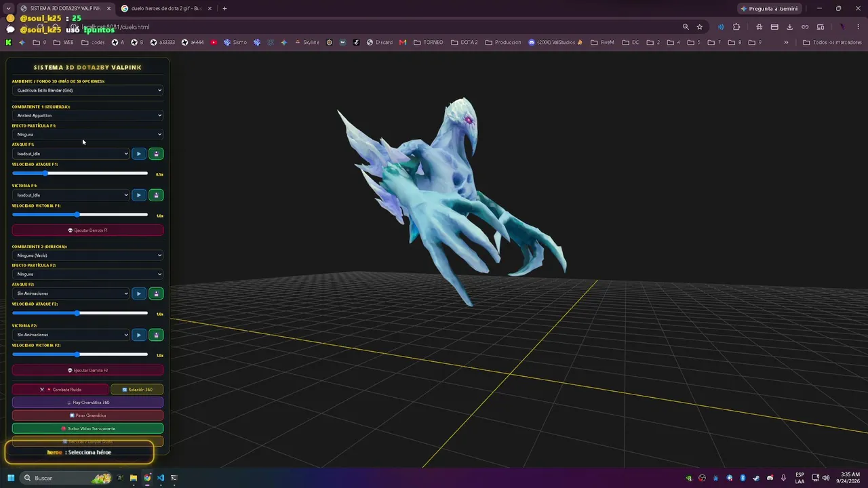The width and height of the screenshot is (868, 488).
Task: Start Grabar Video Transparente recording
Action: click(x=87, y=428)
